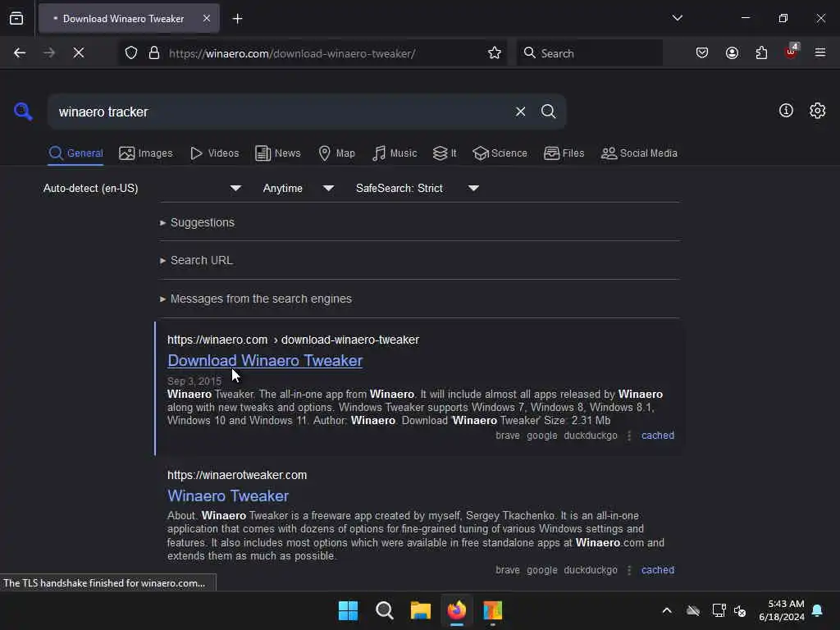This screenshot has width=840, height=630.
Task: Submit search with magnifier button
Action: (548, 112)
